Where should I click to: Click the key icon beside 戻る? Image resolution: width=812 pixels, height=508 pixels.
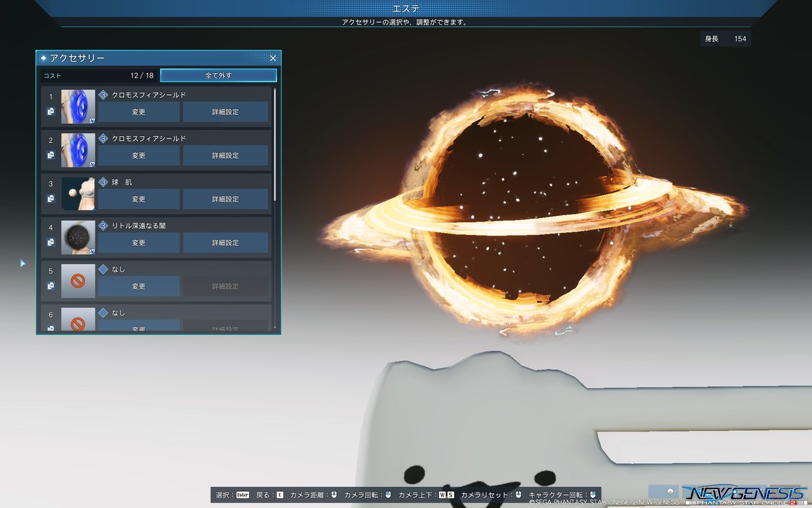280,495
